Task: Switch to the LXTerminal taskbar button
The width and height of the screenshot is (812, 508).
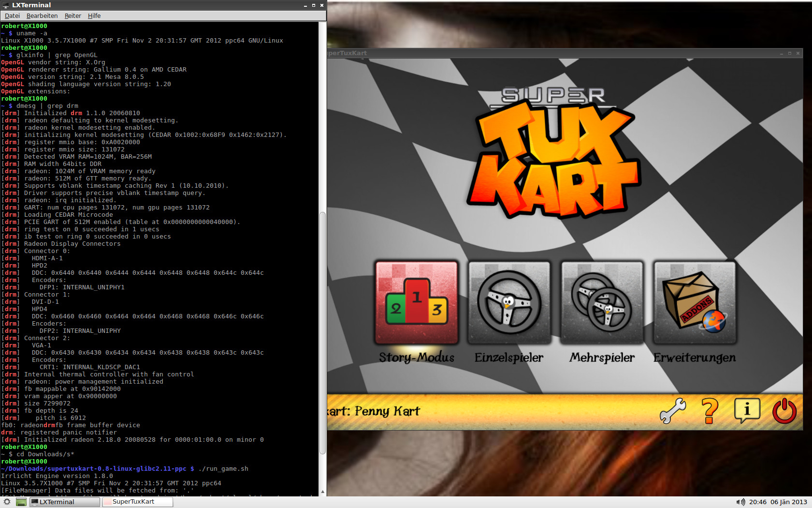Action: click(65, 502)
